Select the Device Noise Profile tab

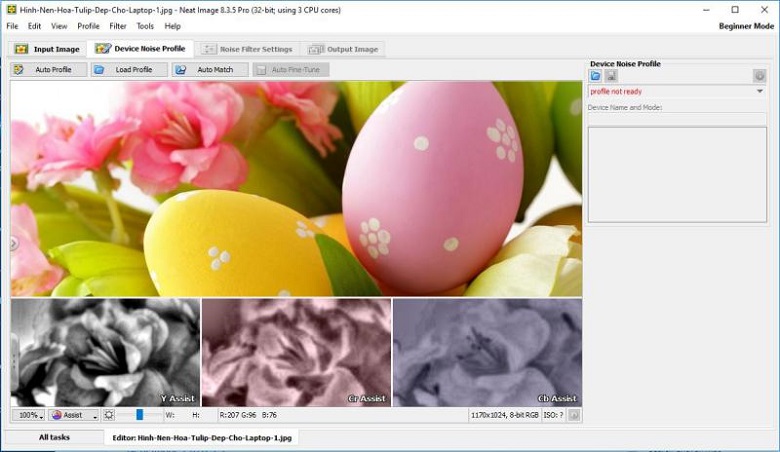pos(140,48)
